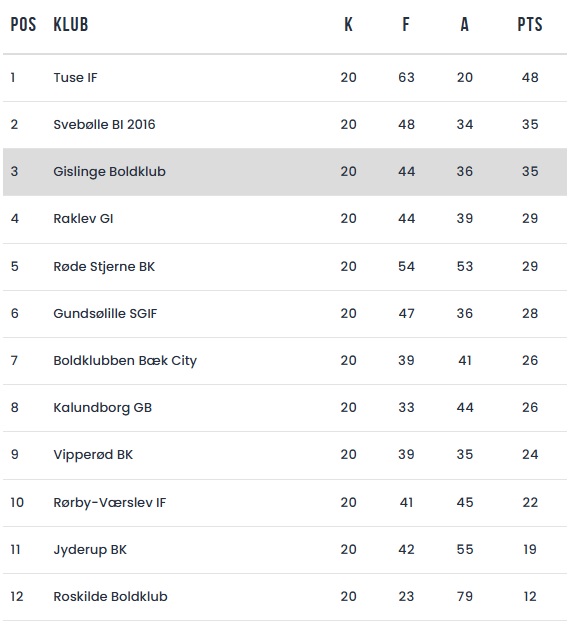
Task: Click Roskilde Boldklub's 79 goals against
Action: pos(465,597)
